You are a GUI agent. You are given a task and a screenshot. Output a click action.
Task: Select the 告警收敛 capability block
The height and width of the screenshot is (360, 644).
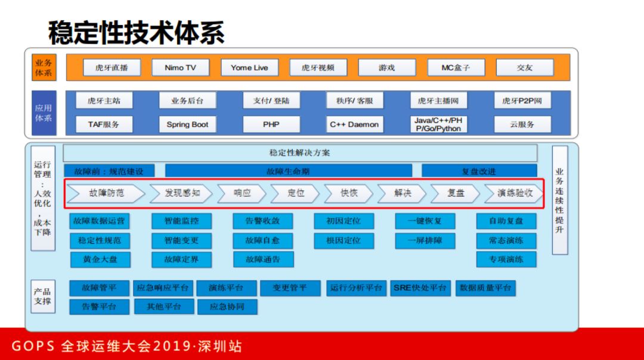(x=262, y=221)
